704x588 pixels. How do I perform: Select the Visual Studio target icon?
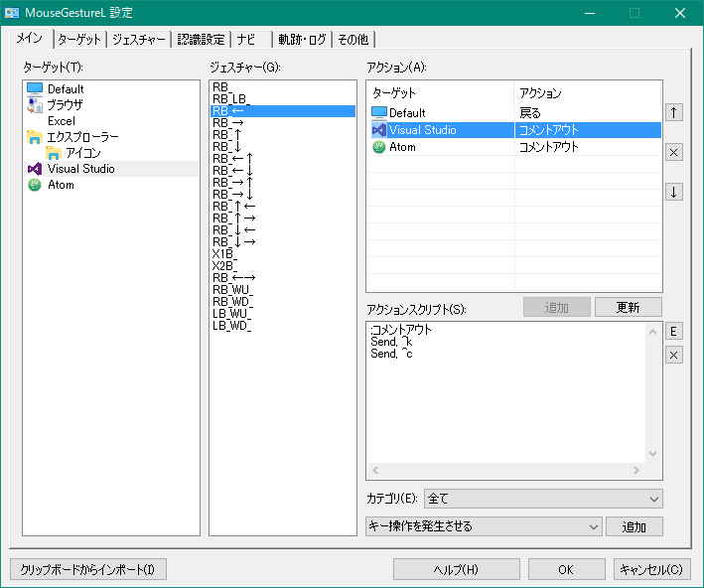pyautogui.click(x=35, y=169)
